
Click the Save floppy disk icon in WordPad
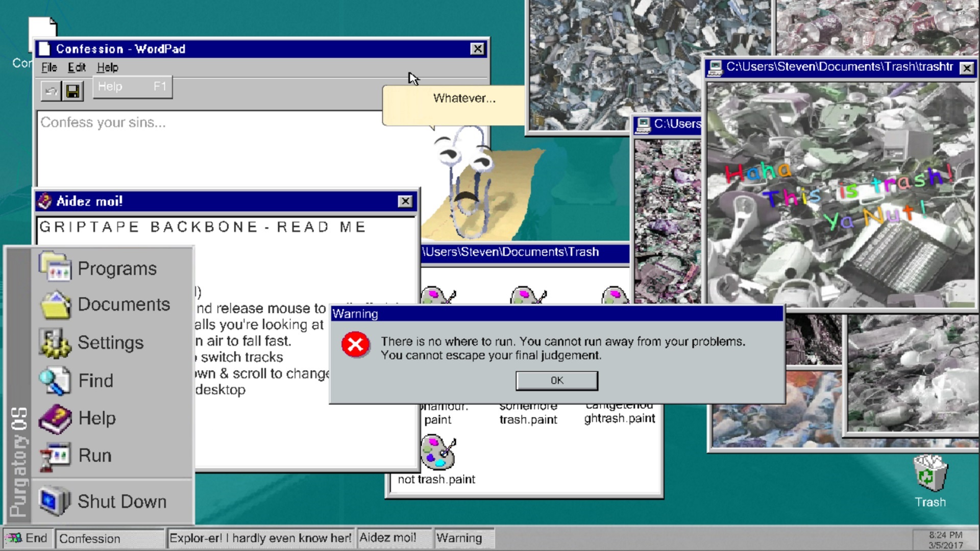[x=73, y=90]
